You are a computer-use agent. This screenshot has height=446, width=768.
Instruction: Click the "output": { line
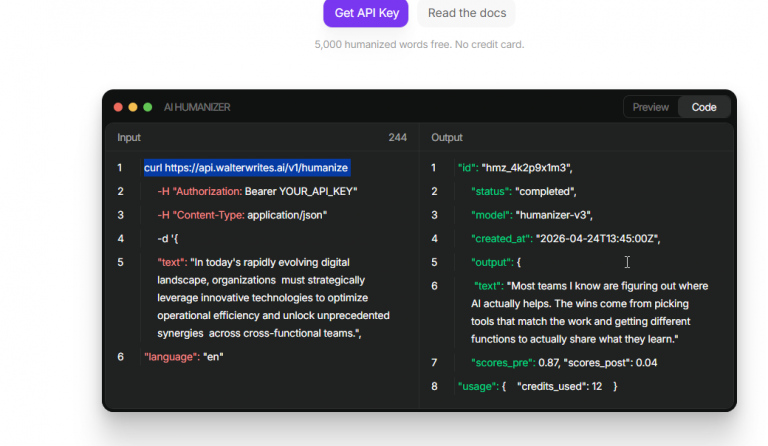tap(496, 262)
